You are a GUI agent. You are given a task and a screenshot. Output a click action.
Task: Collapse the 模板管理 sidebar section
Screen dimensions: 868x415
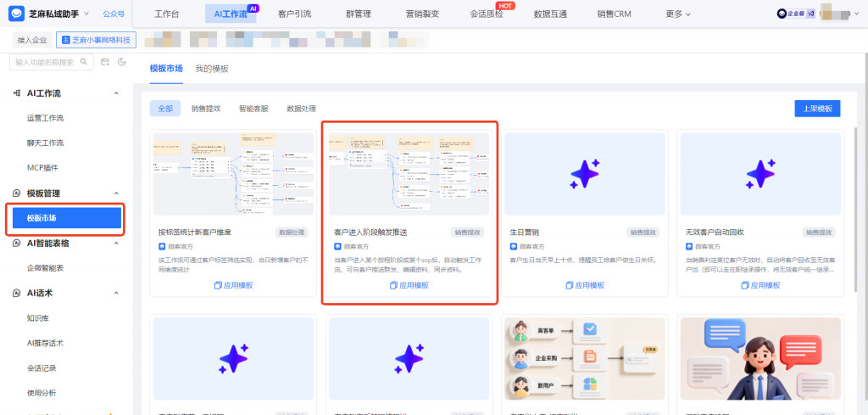coord(116,193)
